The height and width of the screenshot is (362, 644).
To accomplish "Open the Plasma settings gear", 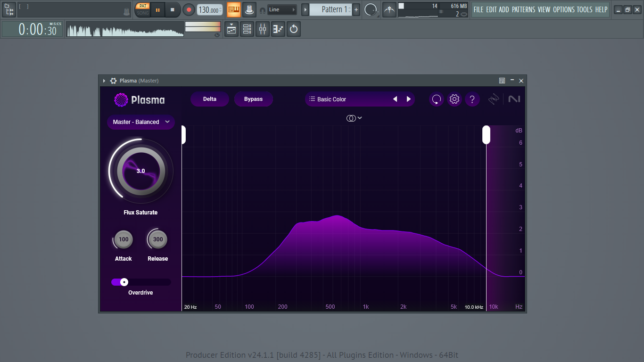I will [x=454, y=99].
